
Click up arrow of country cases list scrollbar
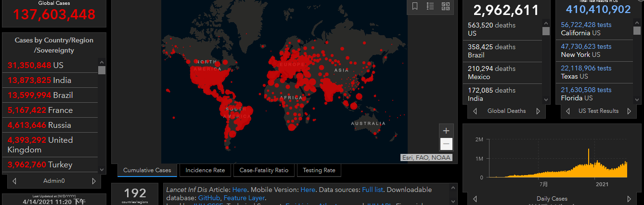[x=102, y=62]
